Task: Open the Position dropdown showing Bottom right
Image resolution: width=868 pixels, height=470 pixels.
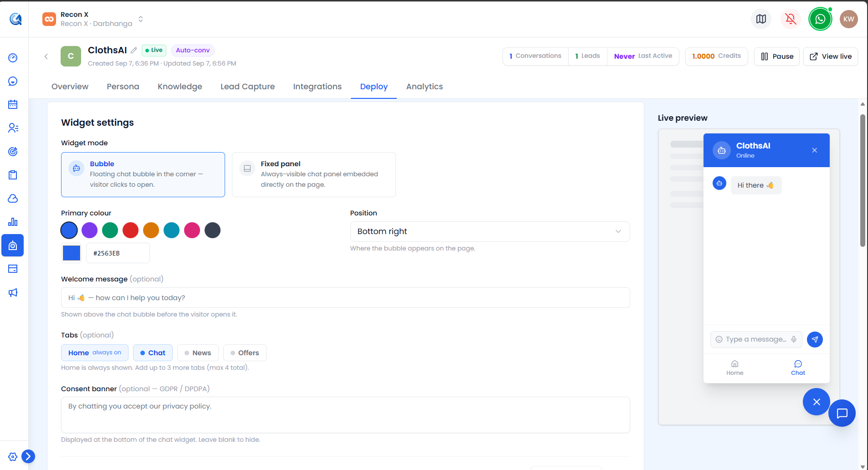Action: (490, 231)
